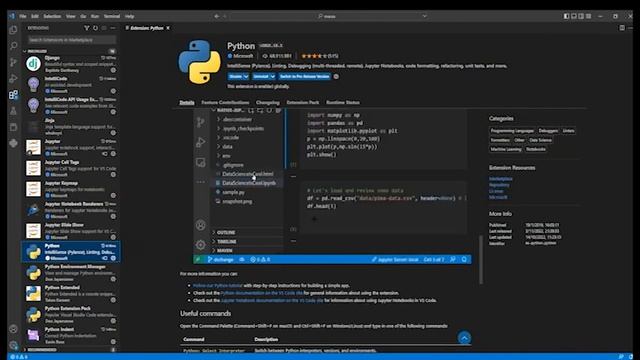
Task: Click the Programming Languages category tag
Action: [512, 131]
